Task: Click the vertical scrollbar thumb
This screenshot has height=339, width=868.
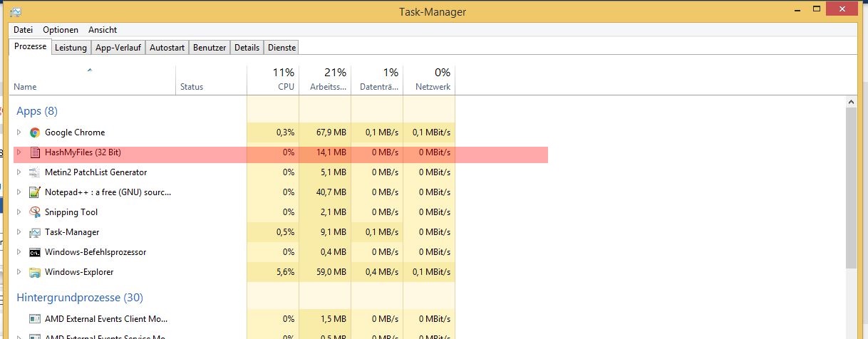Action: (x=852, y=189)
